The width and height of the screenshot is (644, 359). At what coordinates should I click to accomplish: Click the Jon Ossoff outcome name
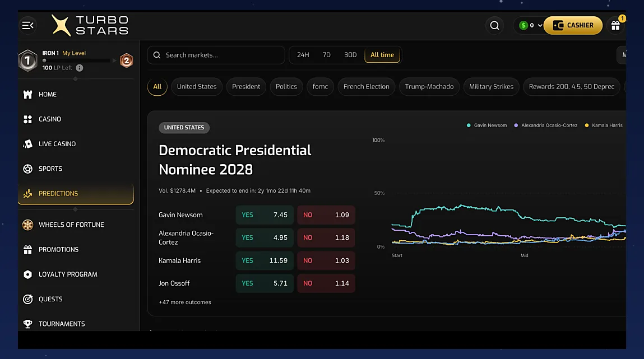point(174,283)
